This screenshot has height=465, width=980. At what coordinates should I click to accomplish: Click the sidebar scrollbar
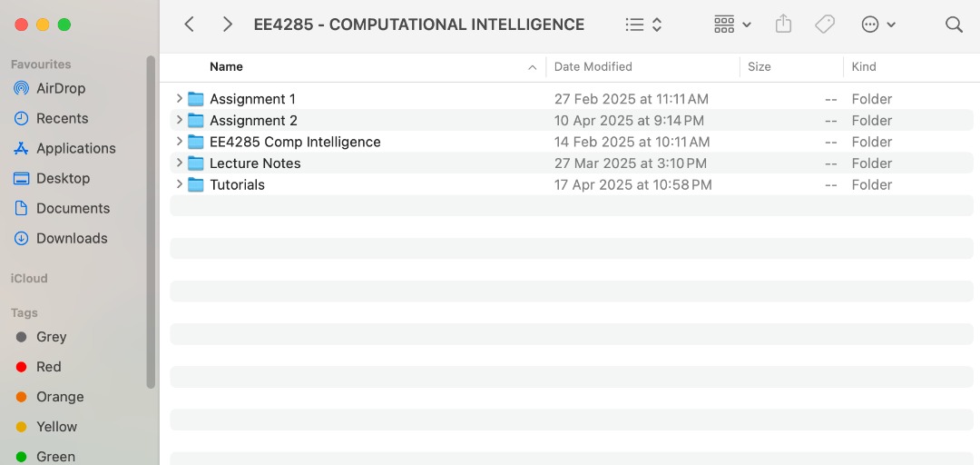point(151,222)
